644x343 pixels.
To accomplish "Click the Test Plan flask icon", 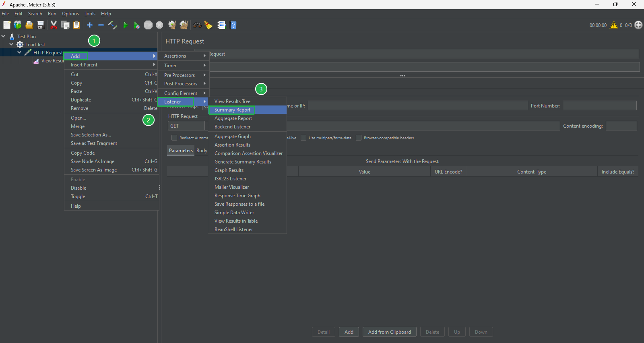I will (12, 36).
